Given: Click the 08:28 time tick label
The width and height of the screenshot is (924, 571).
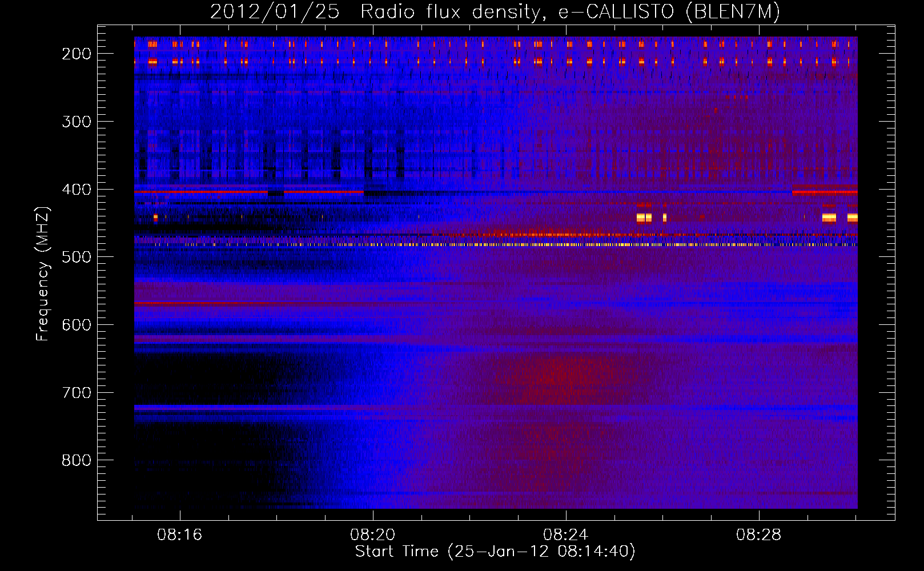Looking at the screenshot, I should tap(759, 535).
